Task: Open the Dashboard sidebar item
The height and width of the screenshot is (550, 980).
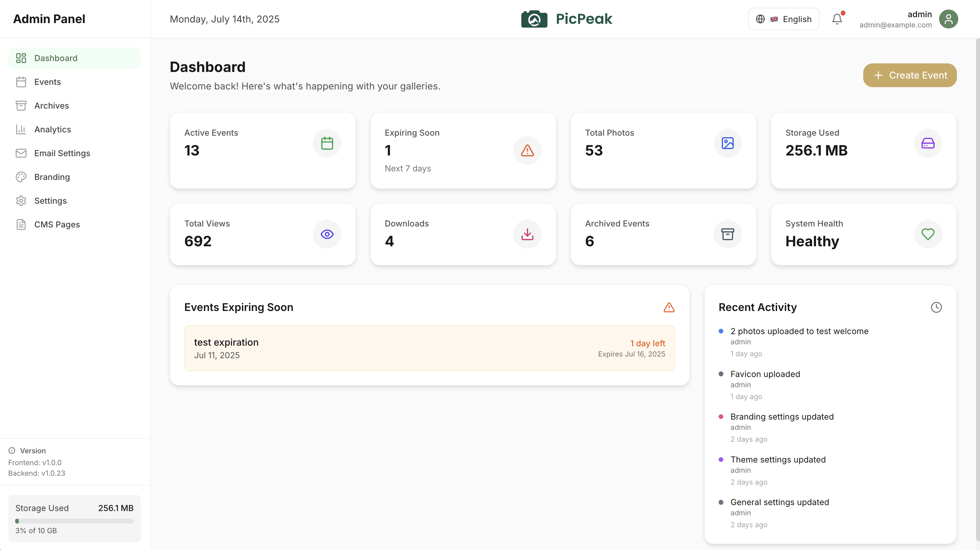Action: pos(75,58)
